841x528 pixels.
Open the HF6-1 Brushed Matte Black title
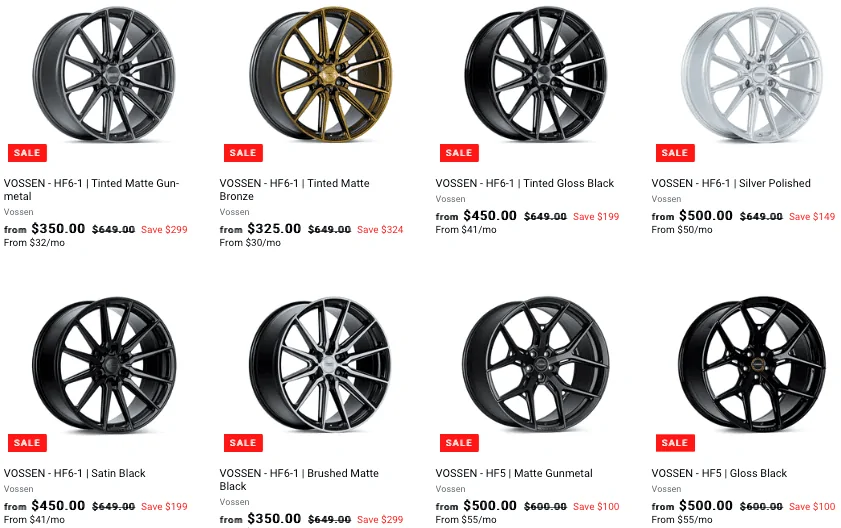tap(294, 480)
